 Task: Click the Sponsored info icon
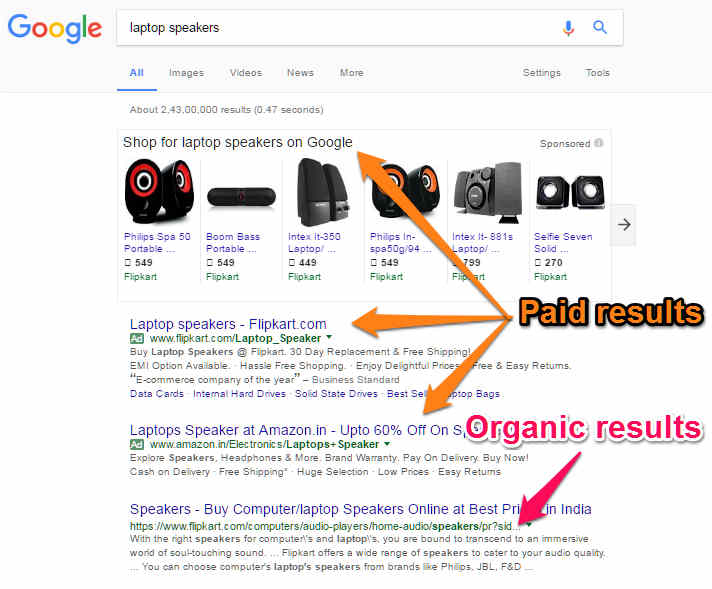click(599, 143)
